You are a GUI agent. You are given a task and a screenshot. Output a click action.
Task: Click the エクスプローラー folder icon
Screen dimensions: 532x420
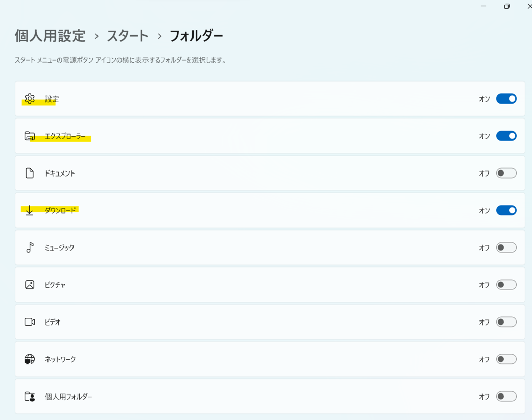[30, 136]
